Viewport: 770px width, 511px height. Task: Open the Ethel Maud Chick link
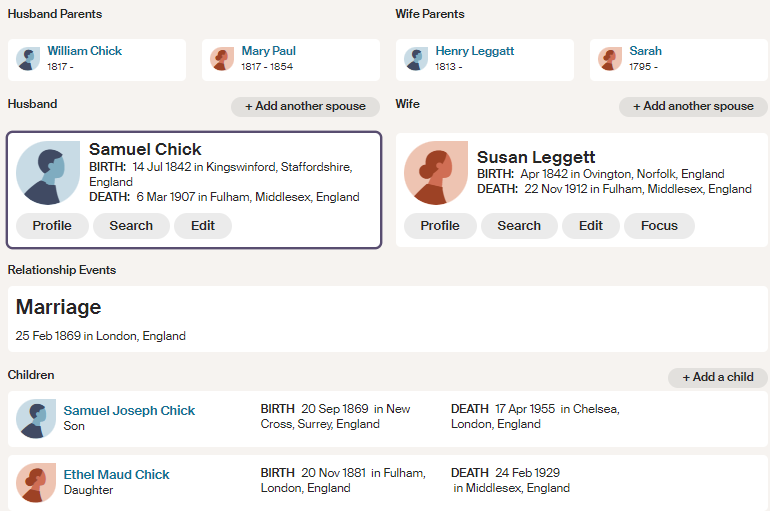116,475
